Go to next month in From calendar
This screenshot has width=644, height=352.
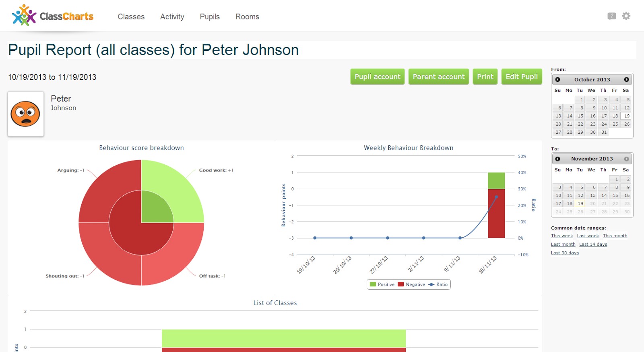pos(626,79)
